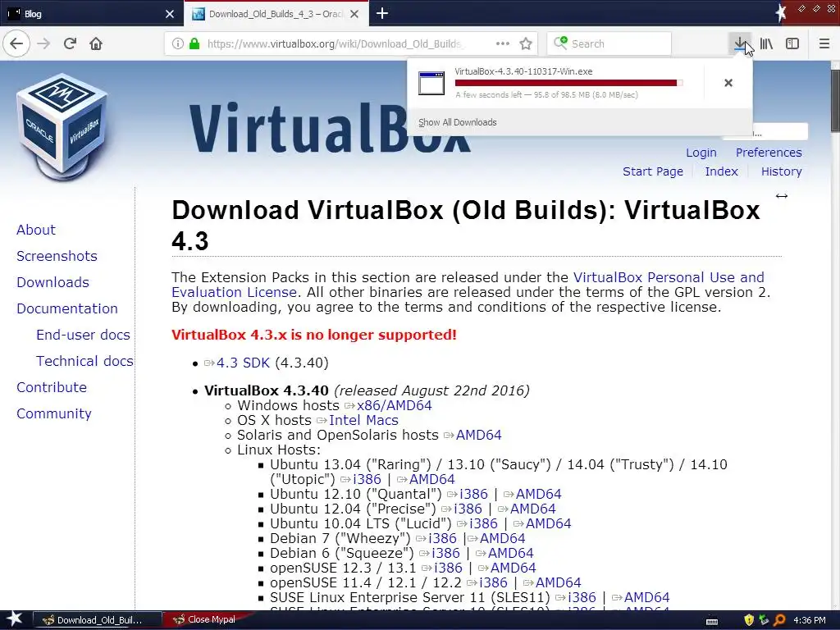
Task: Open Download_Old_Buil... taskbar window
Action: (98, 620)
